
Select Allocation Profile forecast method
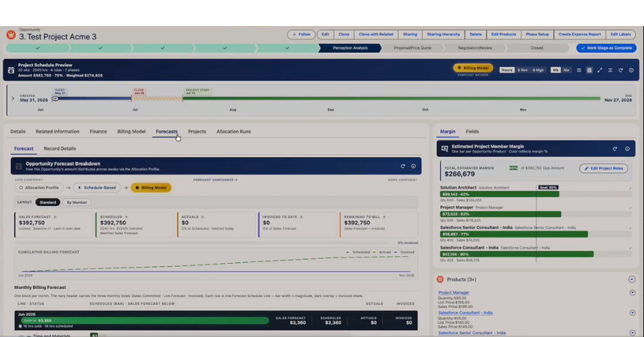pos(39,188)
